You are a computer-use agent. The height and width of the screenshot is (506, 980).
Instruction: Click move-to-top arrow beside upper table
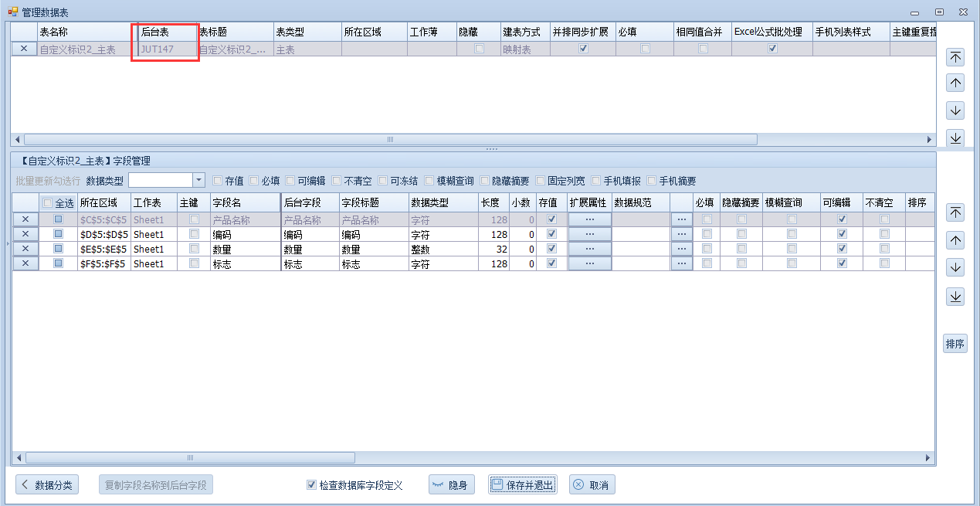tap(955, 57)
